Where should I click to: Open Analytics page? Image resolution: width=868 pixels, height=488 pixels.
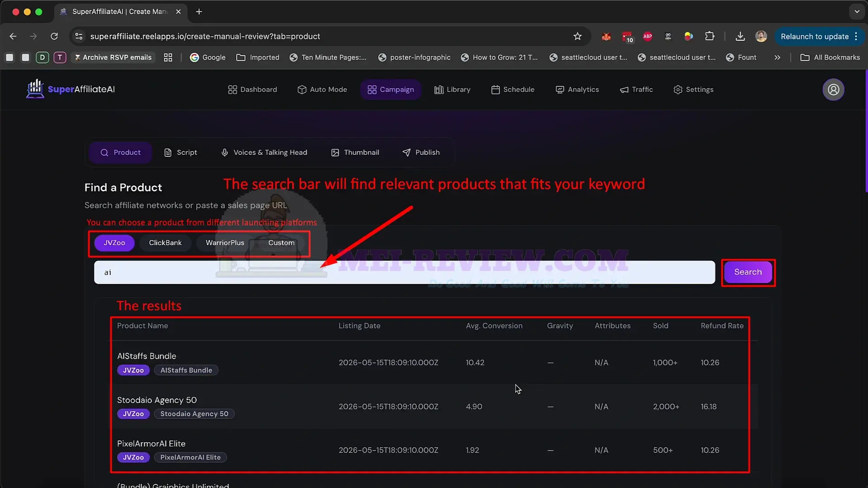tap(577, 90)
